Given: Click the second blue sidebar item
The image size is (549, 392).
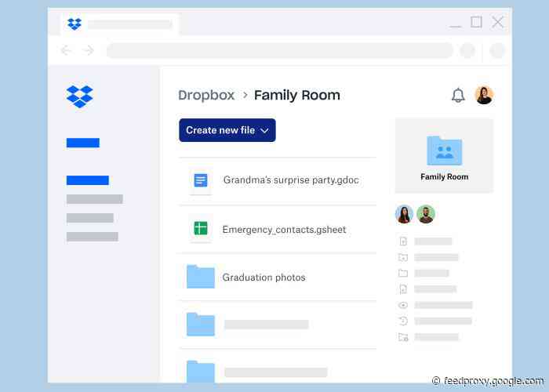Looking at the screenshot, I should [88, 180].
